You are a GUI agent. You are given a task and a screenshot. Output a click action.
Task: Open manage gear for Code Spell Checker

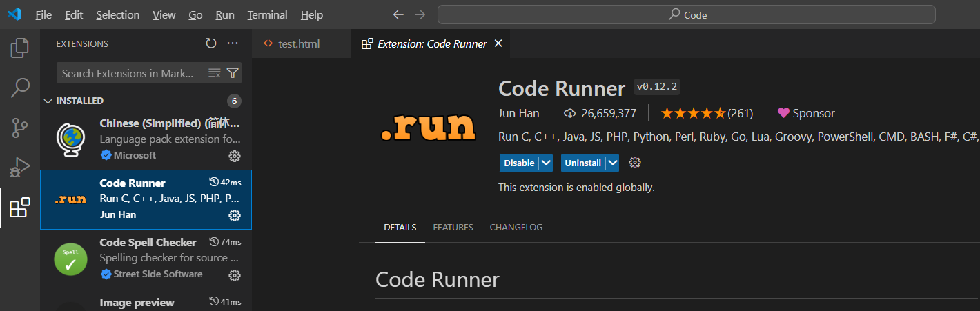click(x=235, y=275)
